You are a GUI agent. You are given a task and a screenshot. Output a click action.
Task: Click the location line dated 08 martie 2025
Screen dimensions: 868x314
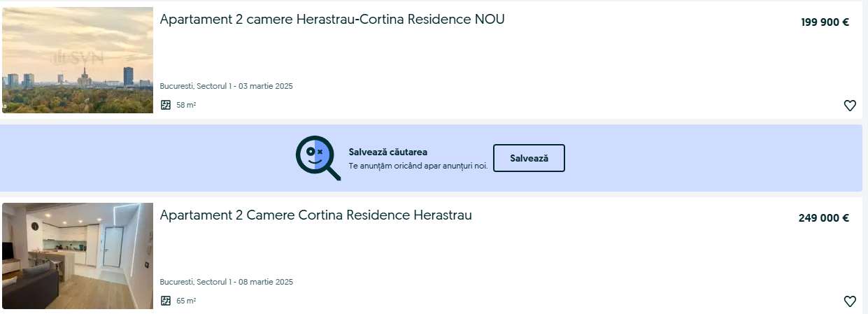pyautogui.click(x=227, y=283)
